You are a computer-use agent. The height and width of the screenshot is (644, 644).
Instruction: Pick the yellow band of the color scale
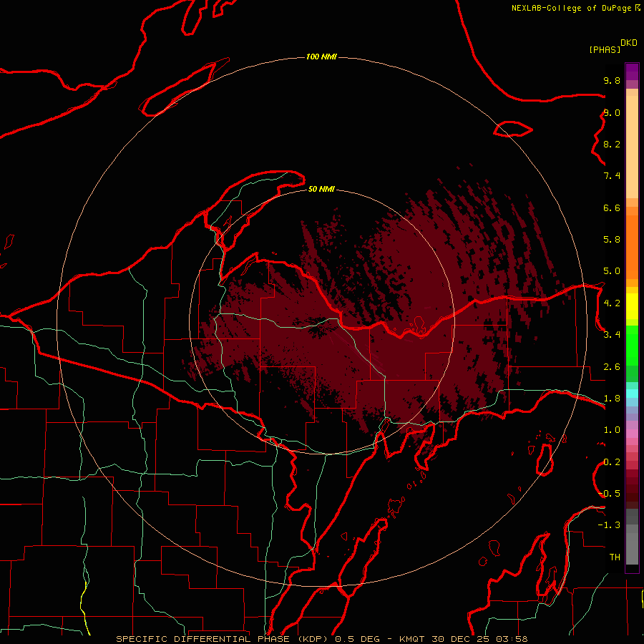(632, 306)
